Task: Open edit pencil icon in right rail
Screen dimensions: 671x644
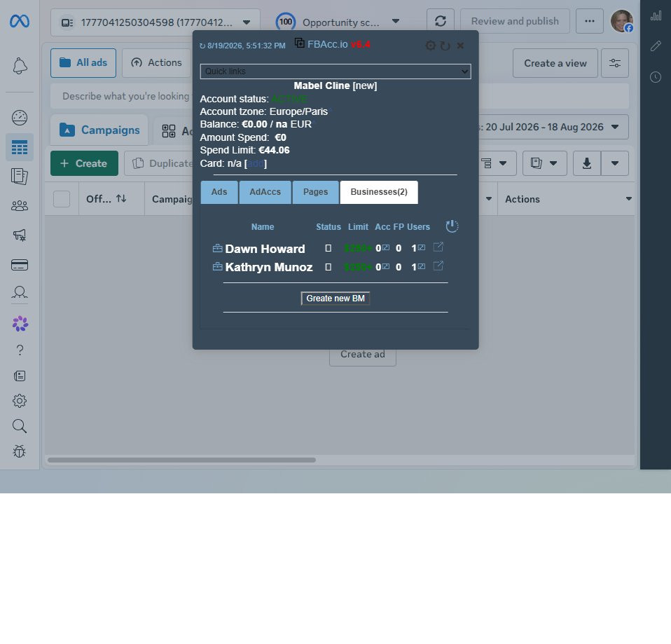Action: (x=656, y=46)
